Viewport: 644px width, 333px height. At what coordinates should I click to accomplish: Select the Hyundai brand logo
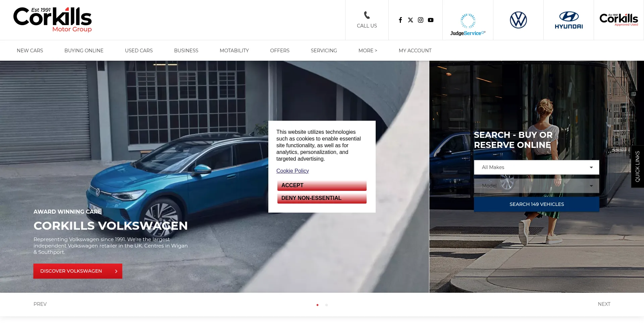pos(569,20)
